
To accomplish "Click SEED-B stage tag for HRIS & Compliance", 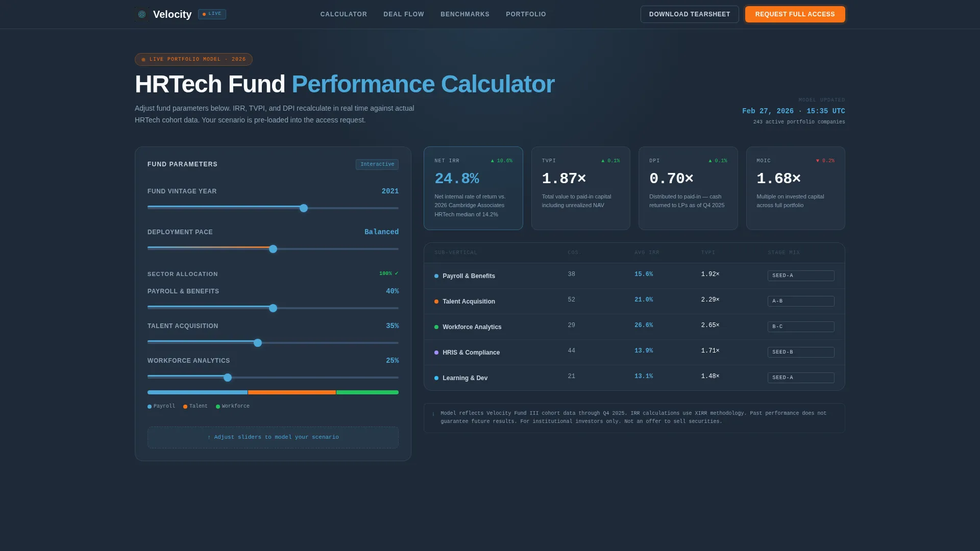I will click(801, 353).
